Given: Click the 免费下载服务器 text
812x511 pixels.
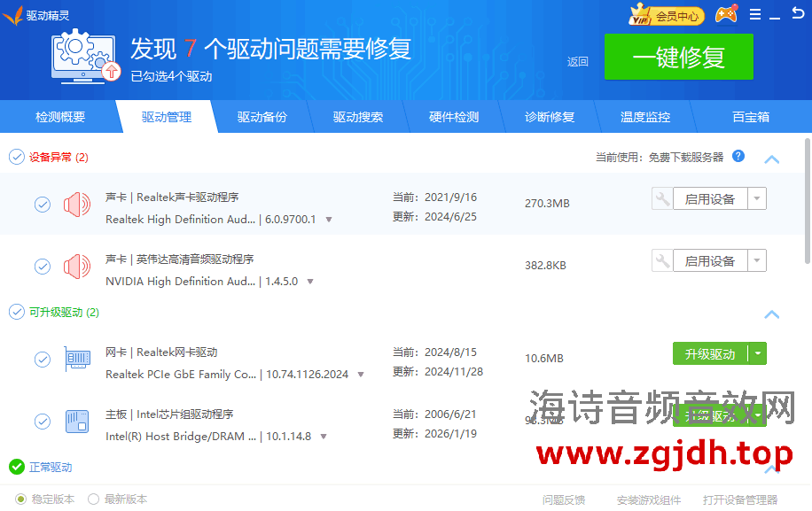Looking at the screenshot, I should (686, 158).
